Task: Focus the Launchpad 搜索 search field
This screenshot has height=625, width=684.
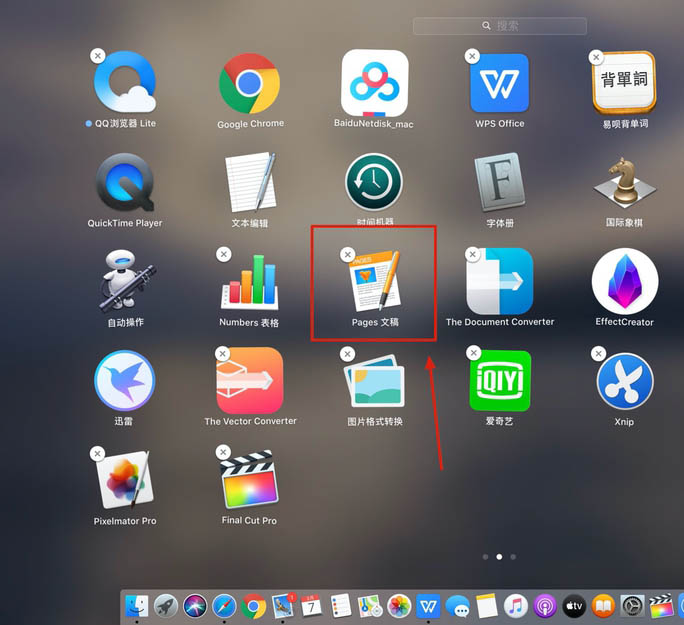Action: (500, 26)
